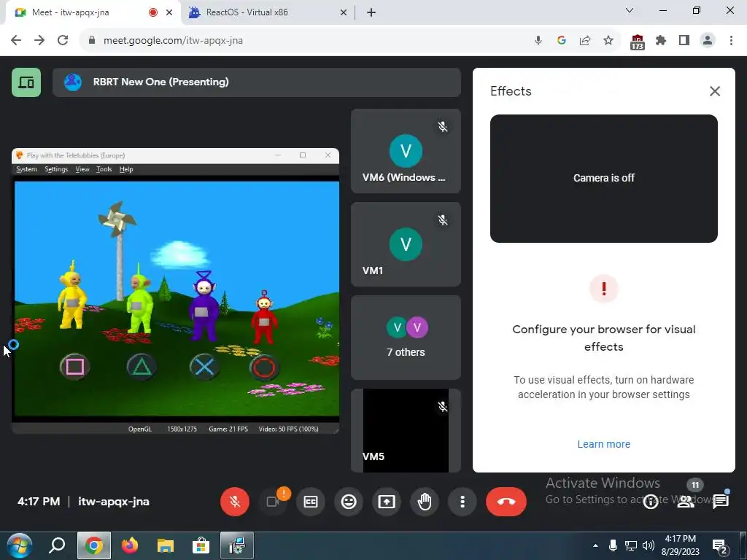This screenshot has width=747, height=560.
Task: Open the Chrome three-dot menu
Action: [731, 41]
